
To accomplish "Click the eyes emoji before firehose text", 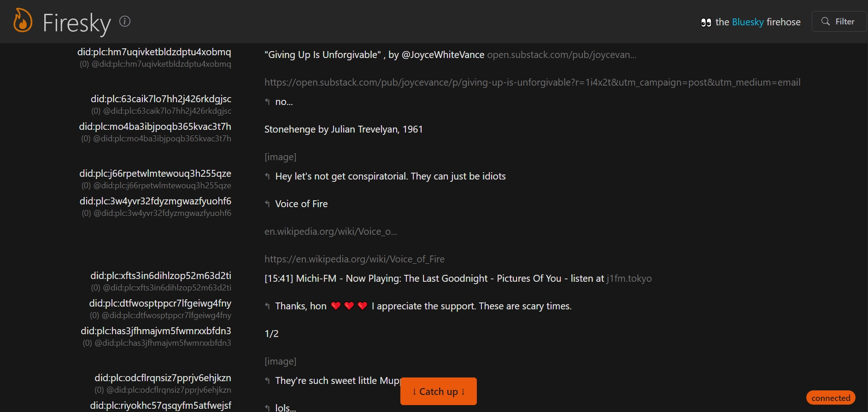I will click(x=706, y=22).
